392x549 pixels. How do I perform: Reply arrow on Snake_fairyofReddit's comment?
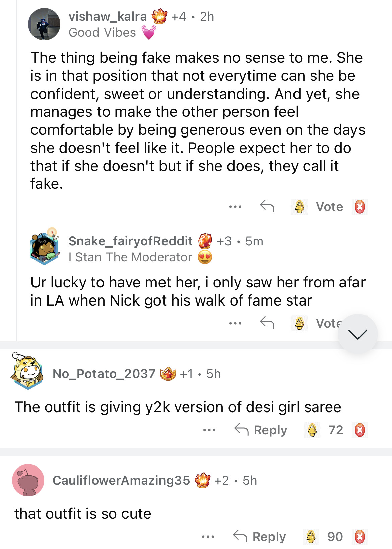click(267, 323)
